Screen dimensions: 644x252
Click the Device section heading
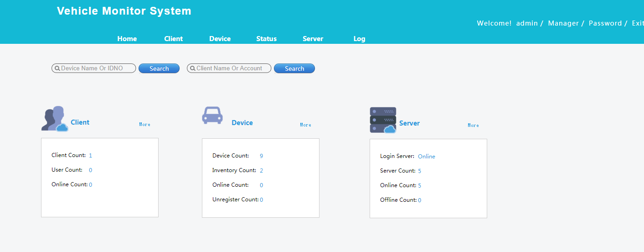pyautogui.click(x=242, y=123)
